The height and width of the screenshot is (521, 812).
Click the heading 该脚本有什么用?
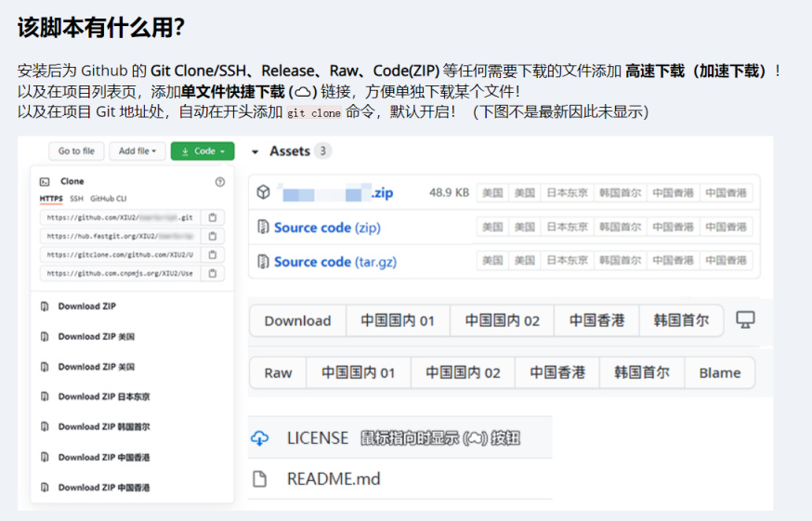click(x=101, y=28)
